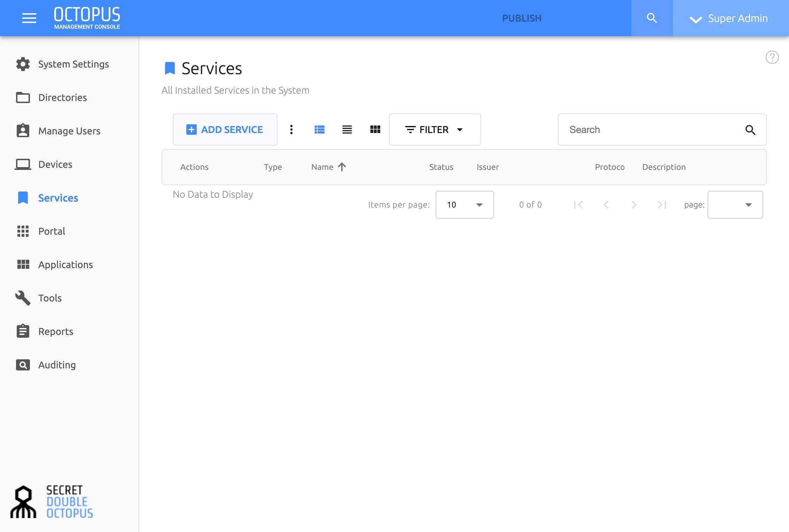The height and width of the screenshot is (532, 789).
Task: Click the Portal grid icon
Action: (23, 231)
